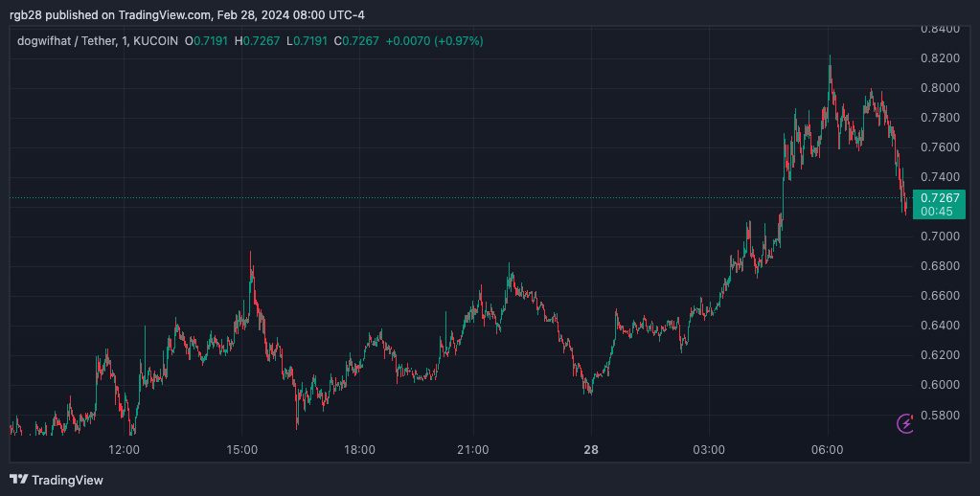Click the 21:00 time axis label
This screenshot has width=980, height=496.
tap(473, 449)
